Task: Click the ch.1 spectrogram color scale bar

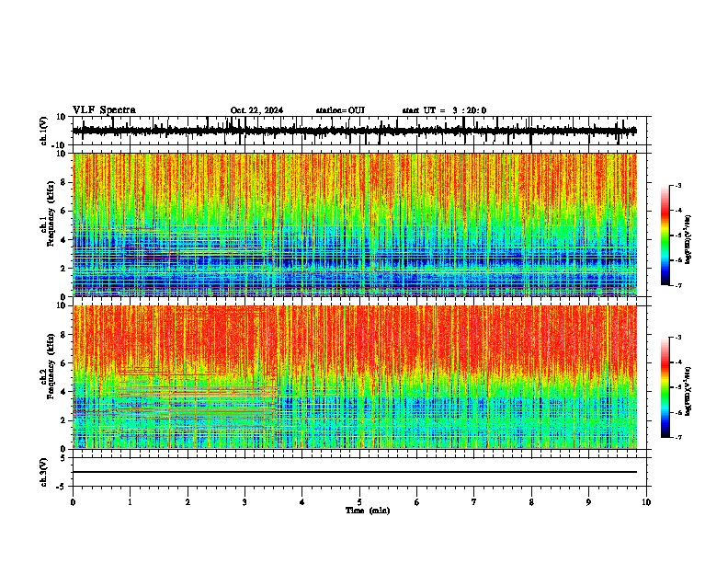Action: tap(665, 236)
